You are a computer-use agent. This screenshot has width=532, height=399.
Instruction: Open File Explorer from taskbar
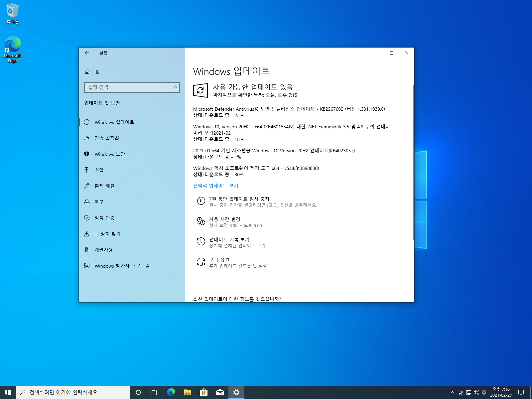tap(188, 392)
